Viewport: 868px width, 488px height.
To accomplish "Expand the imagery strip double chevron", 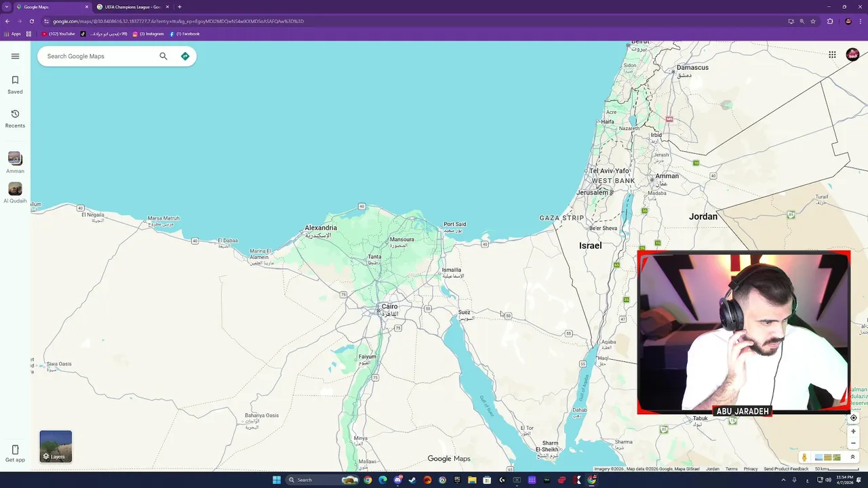I will click(852, 457).
